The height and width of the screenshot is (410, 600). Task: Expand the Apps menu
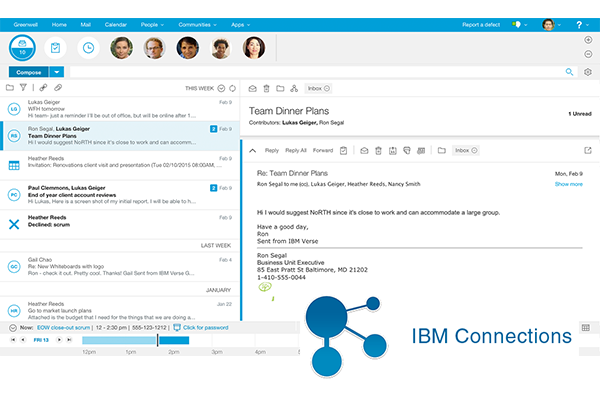coord(240,25)
